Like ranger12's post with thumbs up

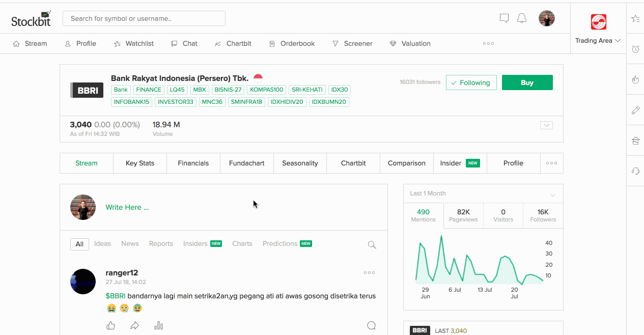click(x=111, y=325)
